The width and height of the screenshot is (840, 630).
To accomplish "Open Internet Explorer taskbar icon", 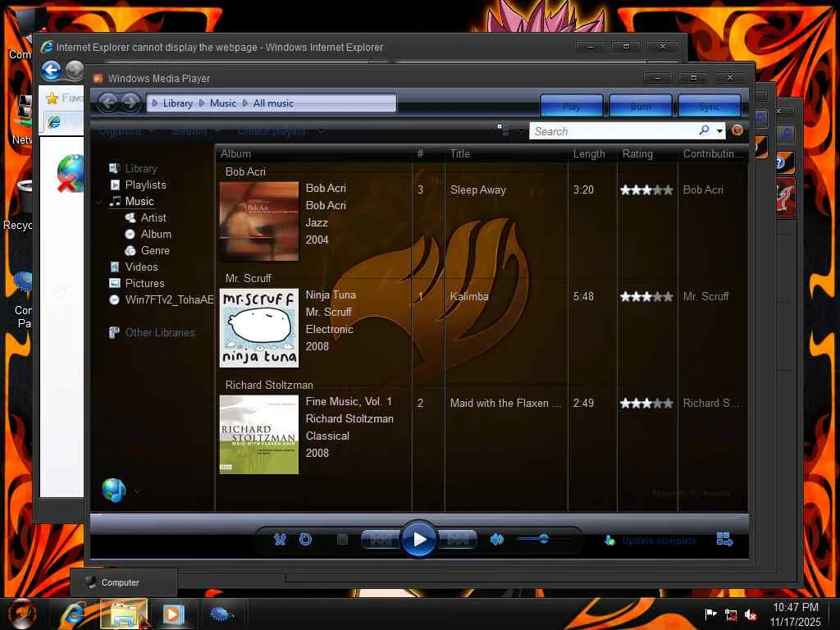I will (73, 614).
